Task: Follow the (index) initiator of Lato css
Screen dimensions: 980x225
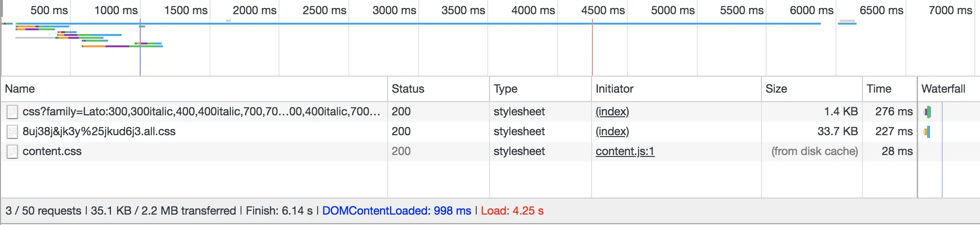Action: (x=612, y=112)
